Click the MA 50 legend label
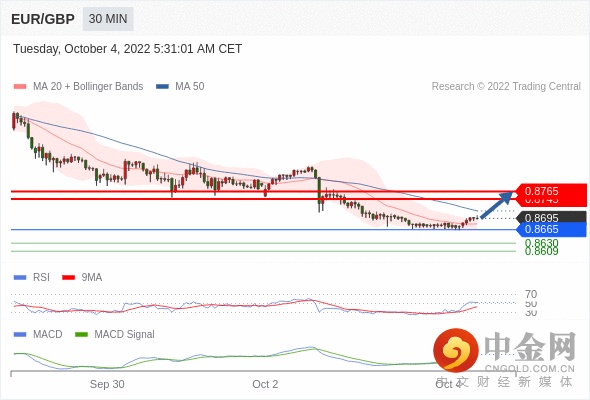Screen dimensions: 590x400 [190, 86]
